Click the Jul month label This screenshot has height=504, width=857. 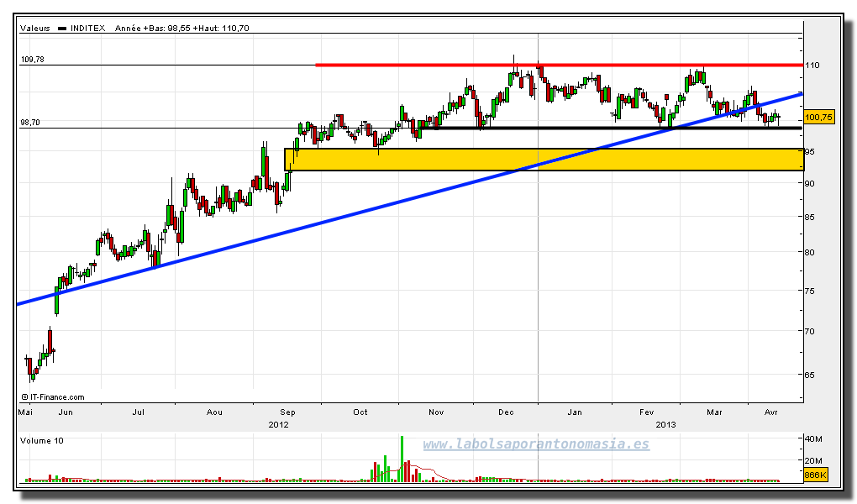pos(139,412)
